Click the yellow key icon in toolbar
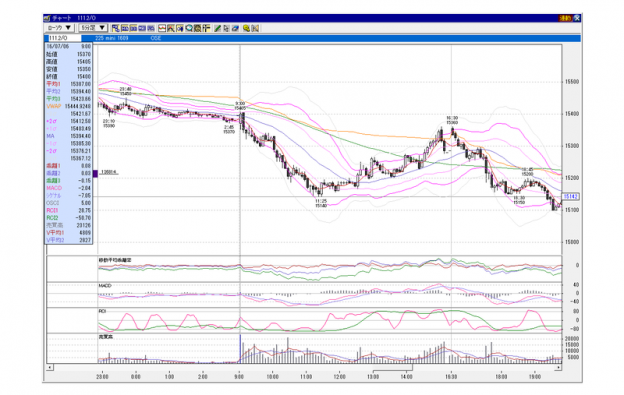Image resolution: width=624 pixels, height=395 pixels. point(246,28)
